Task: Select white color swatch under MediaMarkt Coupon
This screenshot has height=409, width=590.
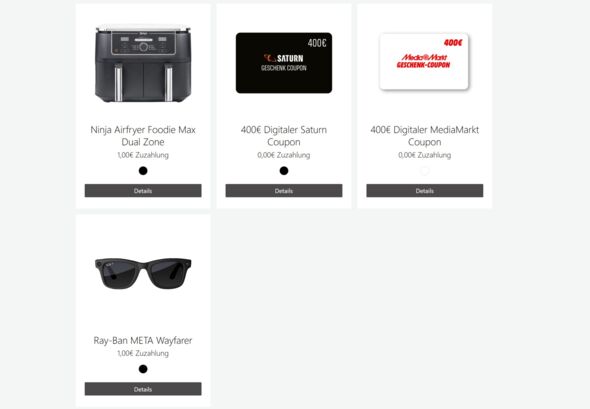Action: [x=424, y=171]
